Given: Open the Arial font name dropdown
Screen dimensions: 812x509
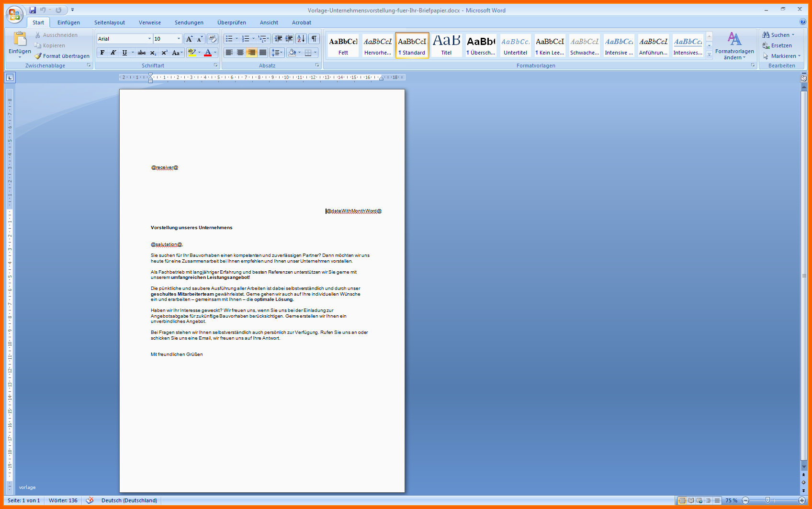Looking at the screenshot, I should (149, 39).
